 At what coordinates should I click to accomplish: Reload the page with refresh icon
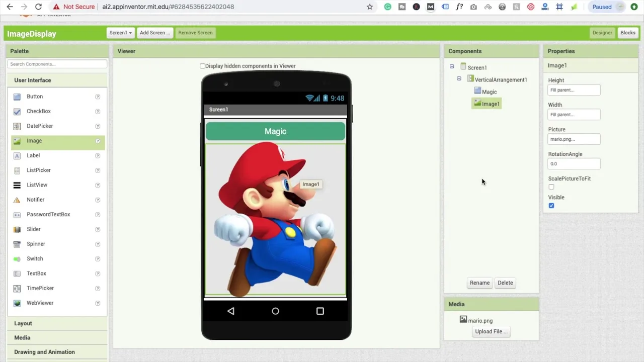click(38, 7)
